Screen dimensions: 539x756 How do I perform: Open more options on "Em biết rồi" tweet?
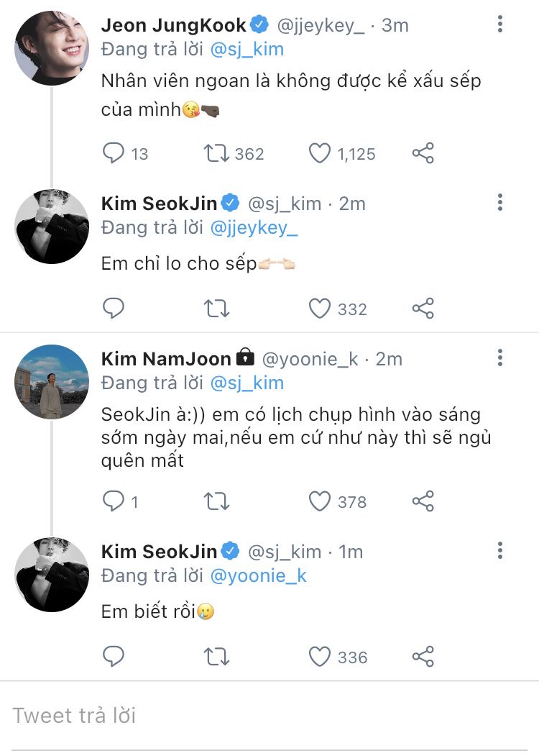(500, 551)
